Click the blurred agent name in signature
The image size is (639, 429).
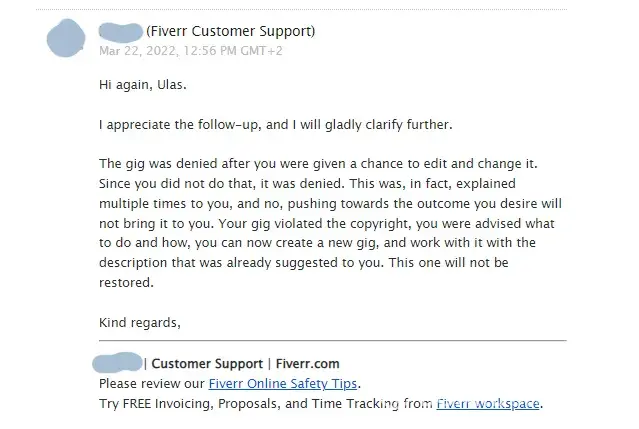[x=118, y=363]
